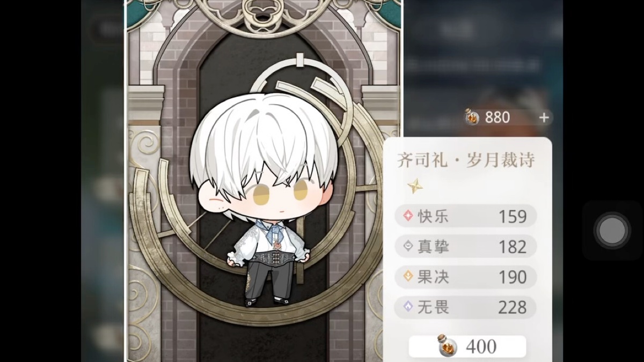Tap the chibi character's black shoes
Viewport: 644px width, 362px height.
click(266, 301)
